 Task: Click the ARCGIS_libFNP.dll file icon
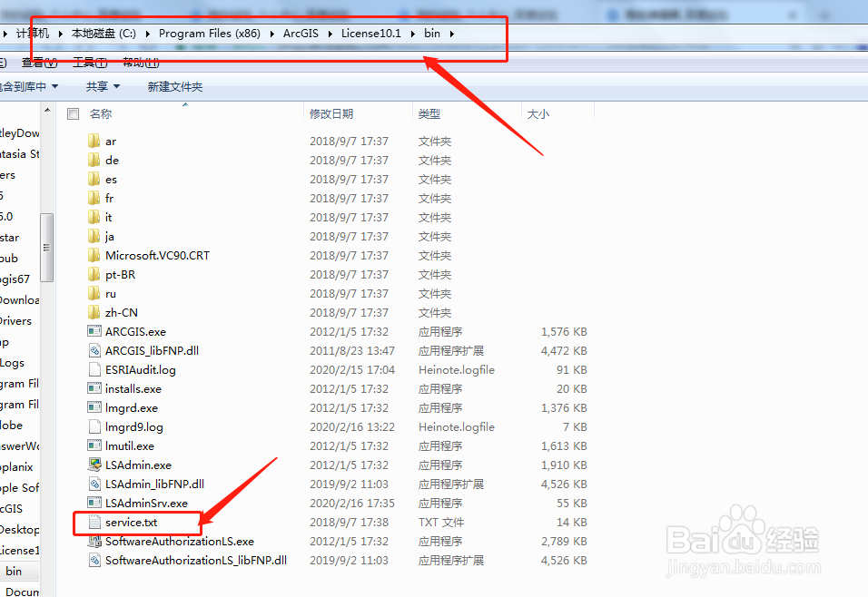[x=94, y=350]
